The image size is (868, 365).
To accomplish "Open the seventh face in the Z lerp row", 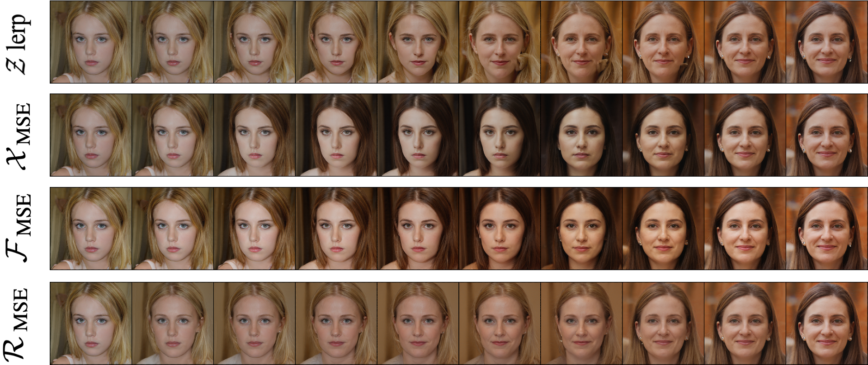I will coord(582,42).
